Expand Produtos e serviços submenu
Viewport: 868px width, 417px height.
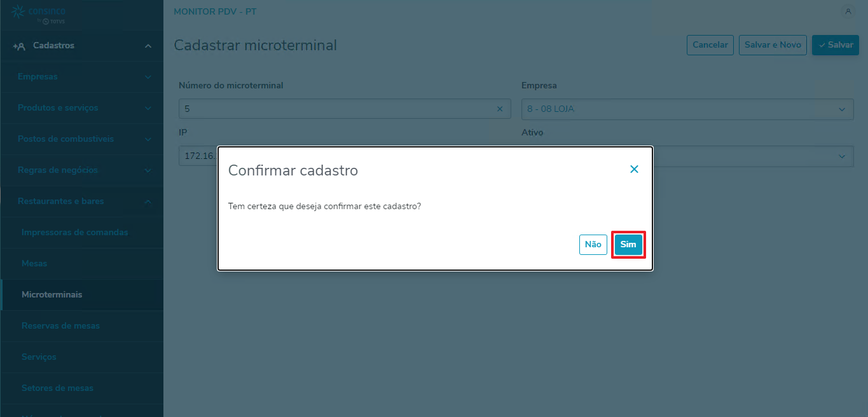81,108
